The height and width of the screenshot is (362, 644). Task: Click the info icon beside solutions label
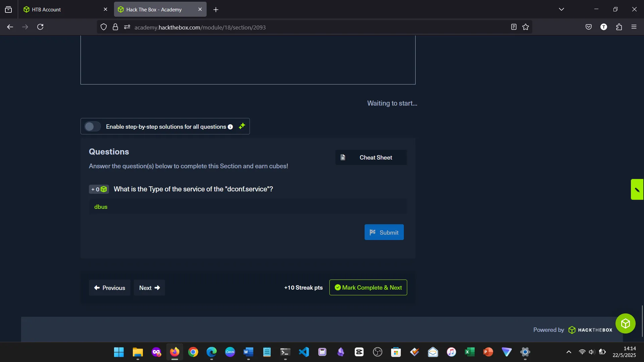(x=230, y=127)
